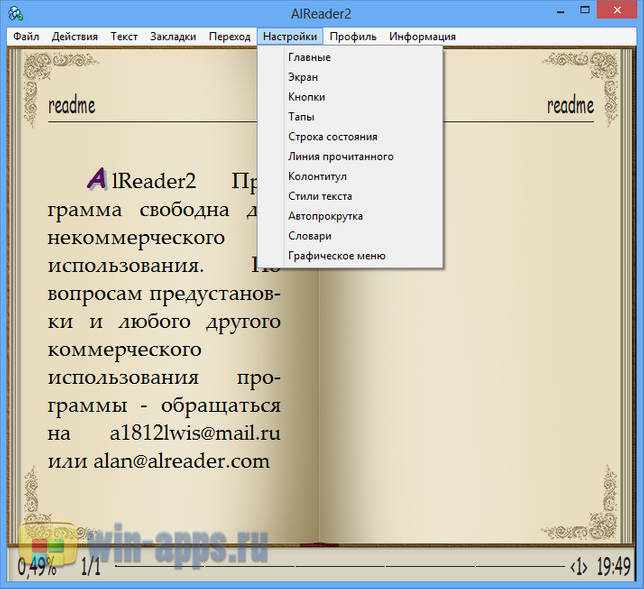644x589 pixels.
Task: Open Линия прочитанного settings
Action: pyautogui.click(x=350, y=156)
